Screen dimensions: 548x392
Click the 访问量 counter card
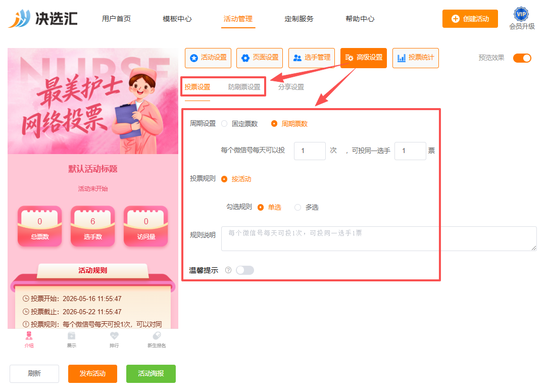point(146,226)
